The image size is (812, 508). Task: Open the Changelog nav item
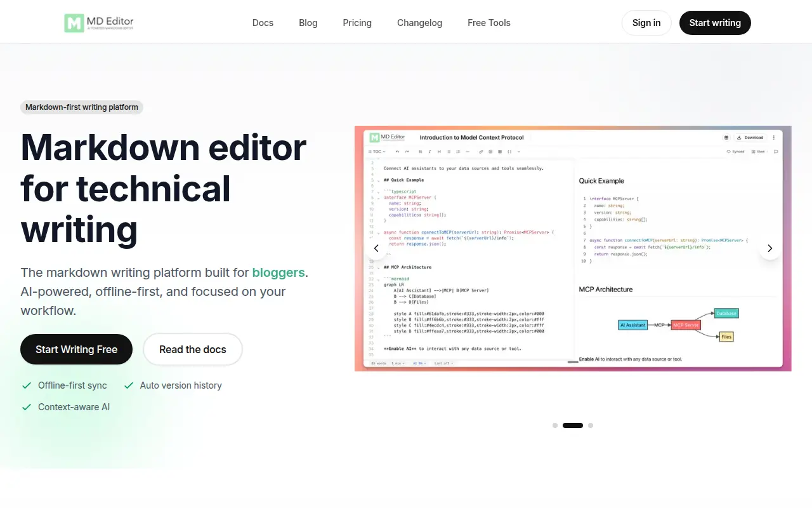419,23
